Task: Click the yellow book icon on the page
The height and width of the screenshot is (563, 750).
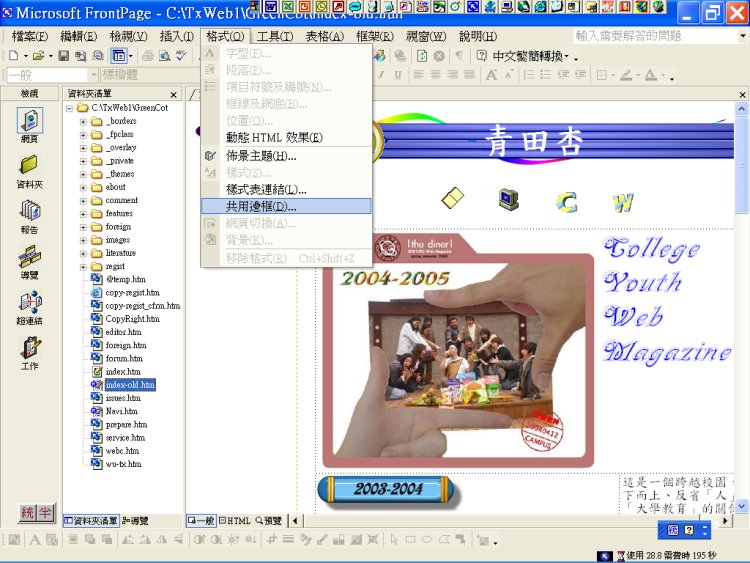Action: 453,199
